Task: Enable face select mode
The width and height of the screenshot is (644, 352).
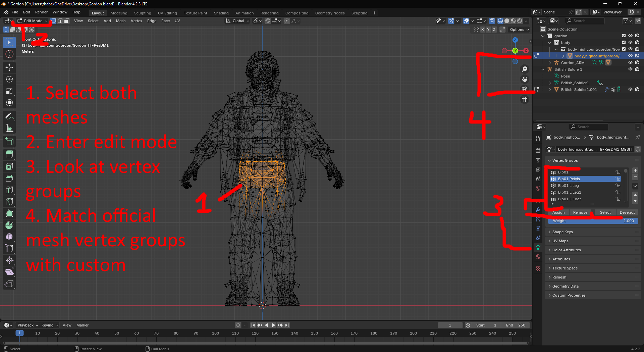Action: (x=66, y=21)
